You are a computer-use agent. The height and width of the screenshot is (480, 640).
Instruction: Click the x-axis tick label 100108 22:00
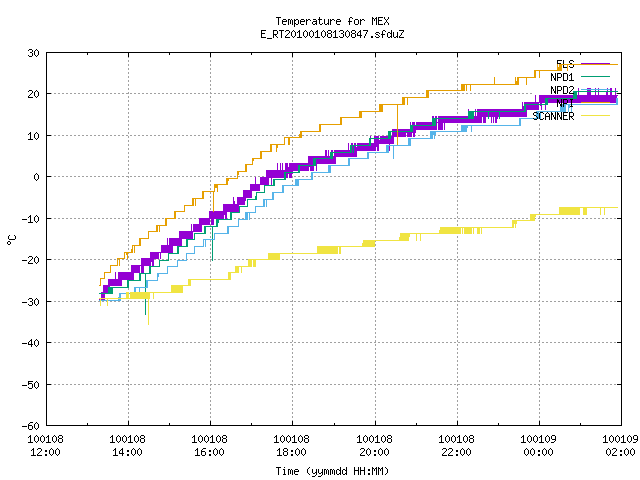tap(456, 446)
